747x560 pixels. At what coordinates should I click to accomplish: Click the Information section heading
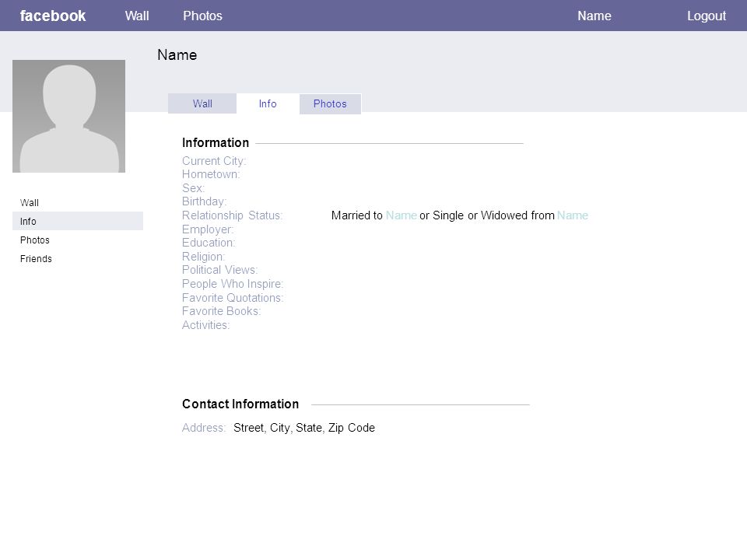pyautogui.click(x=216, y=142)
